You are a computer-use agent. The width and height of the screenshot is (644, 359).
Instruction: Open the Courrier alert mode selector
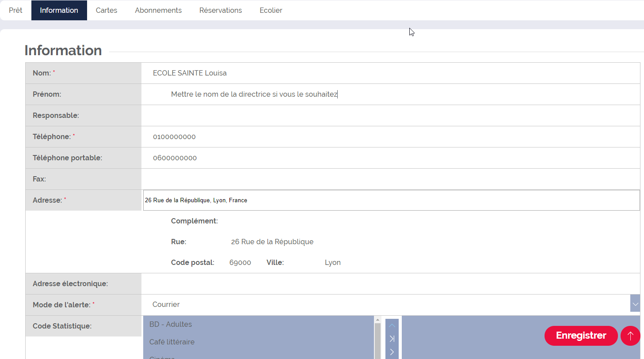[385, 304]
